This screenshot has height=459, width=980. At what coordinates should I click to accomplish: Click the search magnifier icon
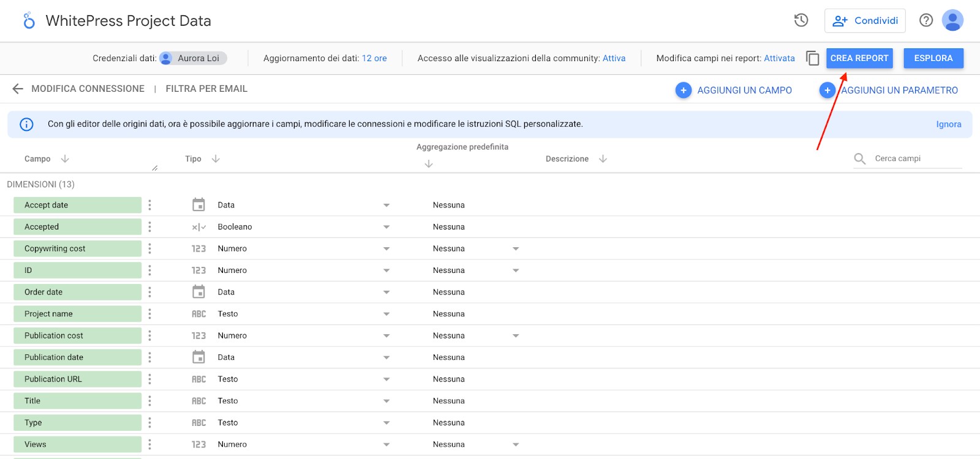pyautogui.click(x=860, y=159)
